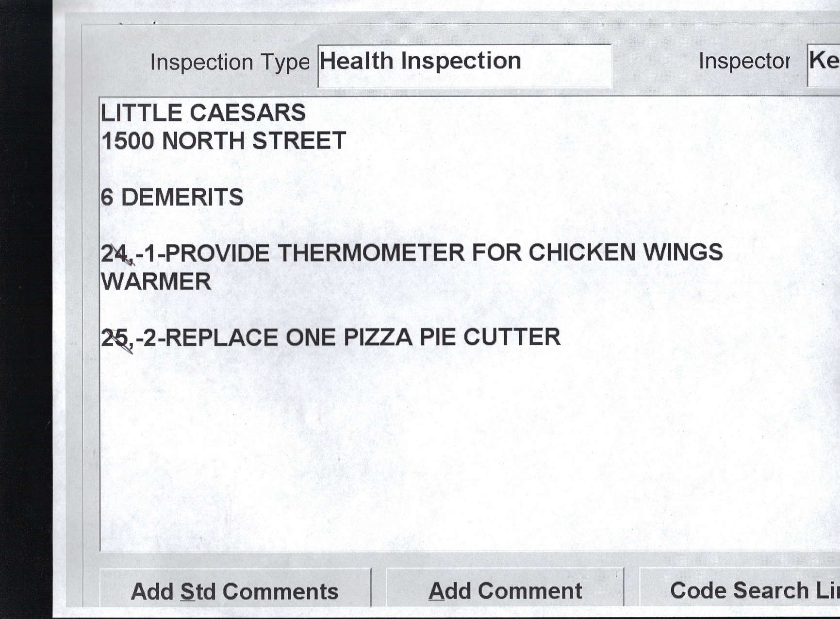
Task: Click the word CUTTER at line end
Action: (511, 337)
